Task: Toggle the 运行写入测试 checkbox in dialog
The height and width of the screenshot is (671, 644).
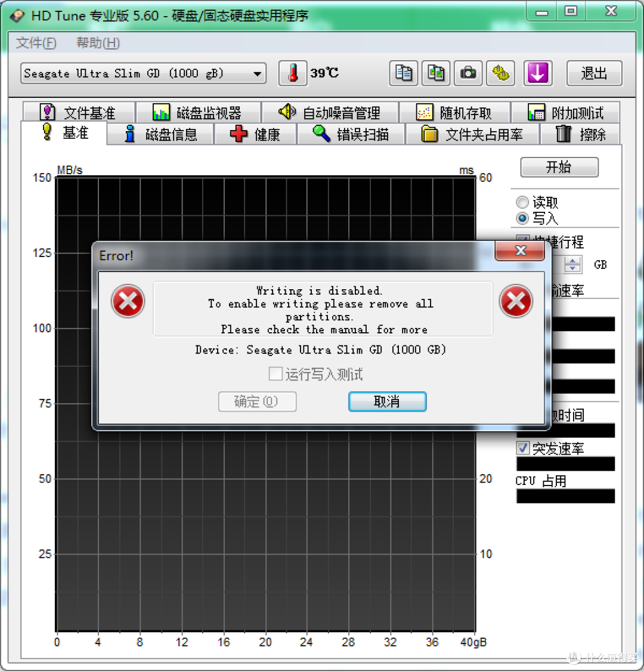Action: (275, 373)
